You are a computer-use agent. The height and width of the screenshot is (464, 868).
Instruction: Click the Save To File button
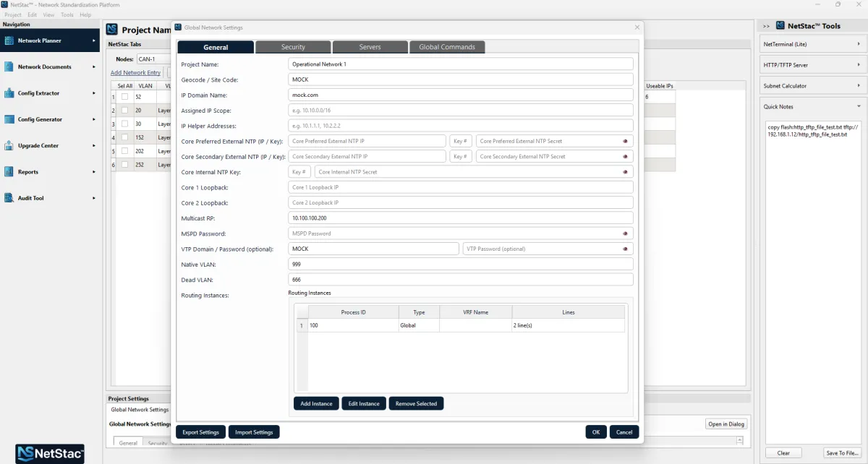843,453
